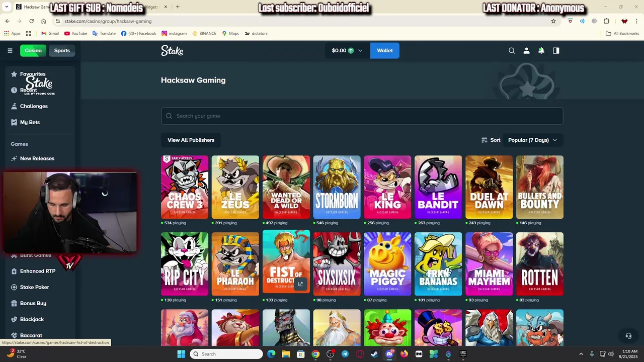Image resolution: width=644 pixels, height=362 pixels.
Task: Click the Stake Poker icon
Action: point(14,287)
